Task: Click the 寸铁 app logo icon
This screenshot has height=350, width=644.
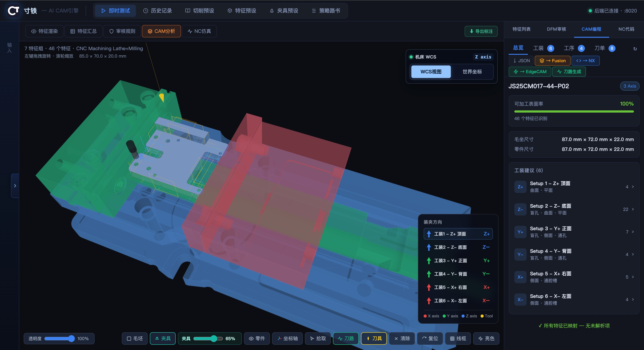Action: tap(13, 11)
